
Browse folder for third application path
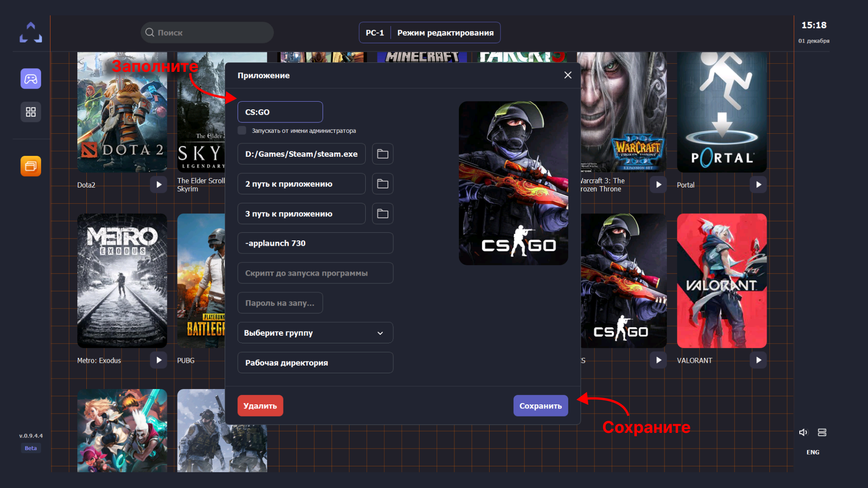382,214
